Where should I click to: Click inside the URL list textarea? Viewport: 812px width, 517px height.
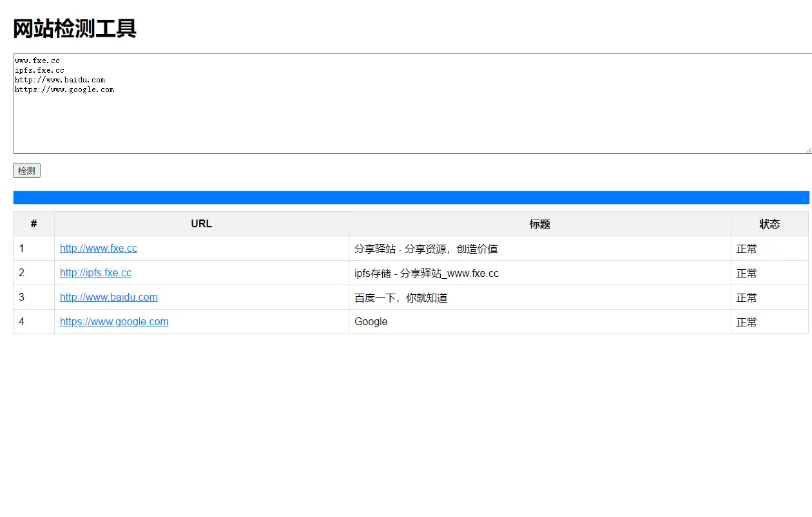(x=412, y=104)
